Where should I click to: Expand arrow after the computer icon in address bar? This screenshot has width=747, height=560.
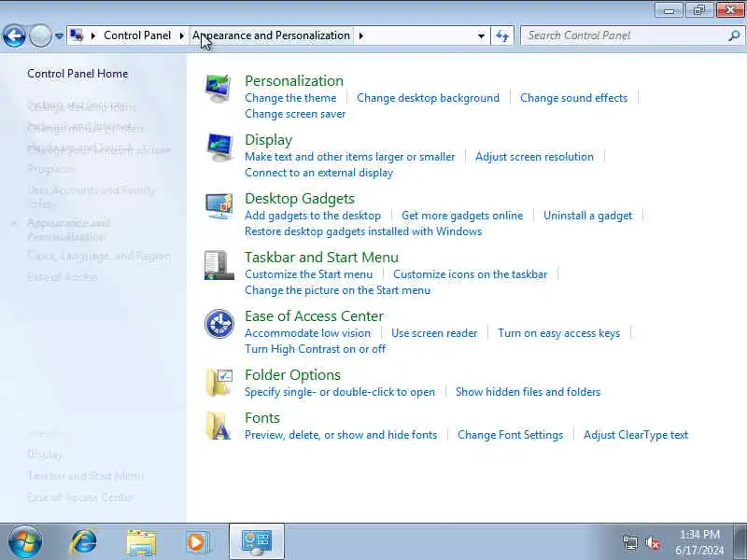(93, 35)
